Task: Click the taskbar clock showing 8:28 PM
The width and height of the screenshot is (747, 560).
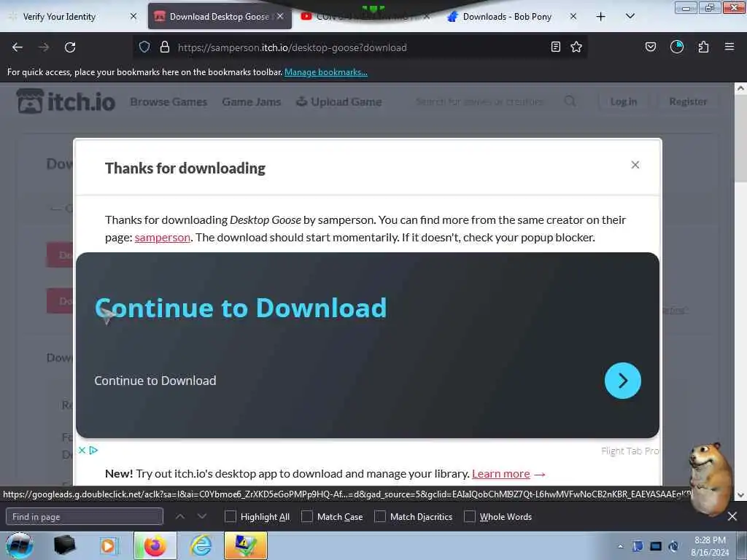Action: 710,546
